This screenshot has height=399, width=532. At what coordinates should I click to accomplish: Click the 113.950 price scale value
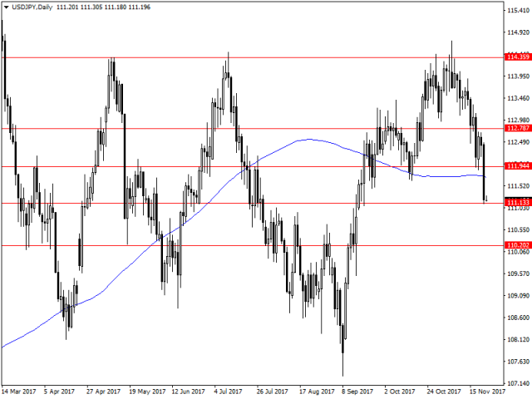[x=518, y=76]
